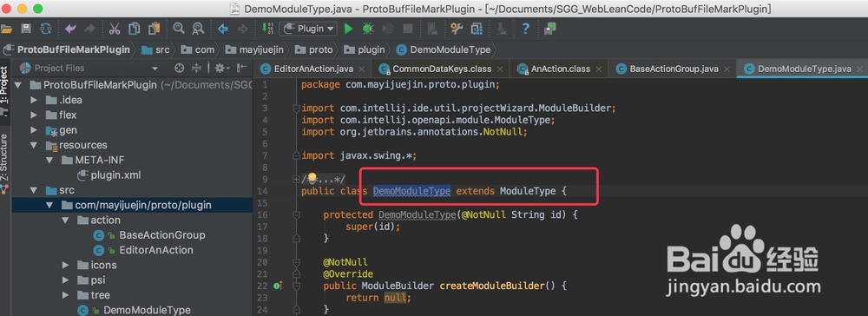
Task: Click the Help question mark icon
Action: [526, 29]
